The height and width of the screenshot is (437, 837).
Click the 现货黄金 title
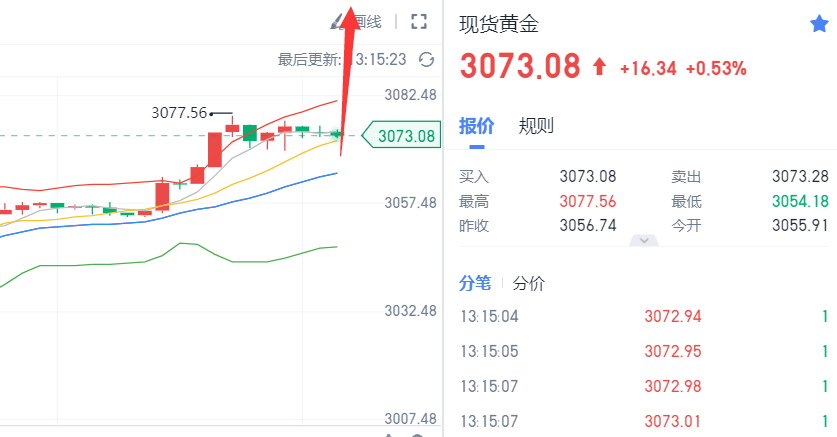499,25
